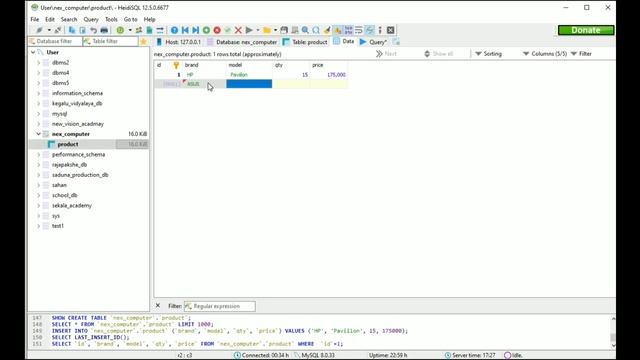This screenshot has width=640, height=360.
Task: Click the copy icon in toolbar
Action: point(72,30)
